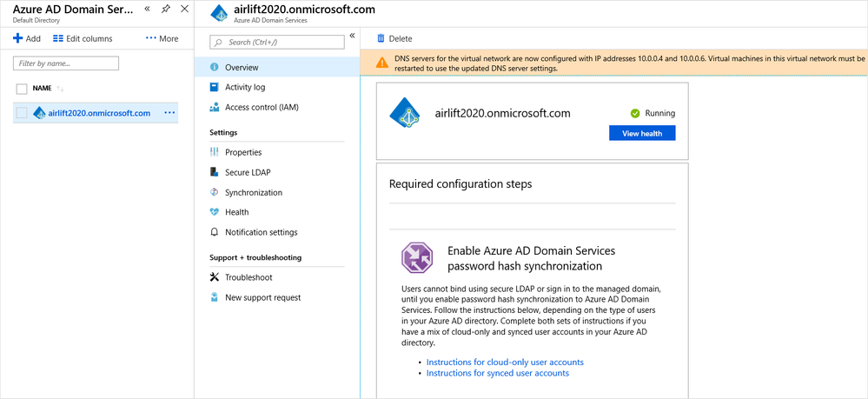Click the Troubleshoot tools icon
Screen dimensions: 868x399
pos(215,277)
